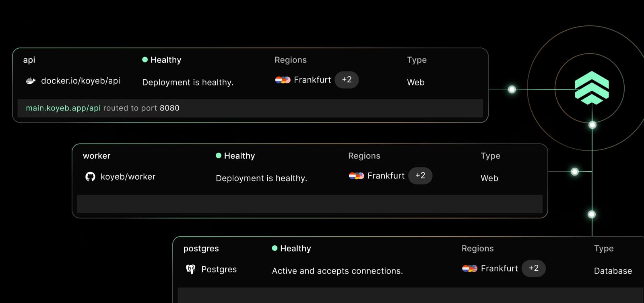Click the Postgres elephant icon
The height and width of the screenshot is (303, 644).
[x=190, y=269]
